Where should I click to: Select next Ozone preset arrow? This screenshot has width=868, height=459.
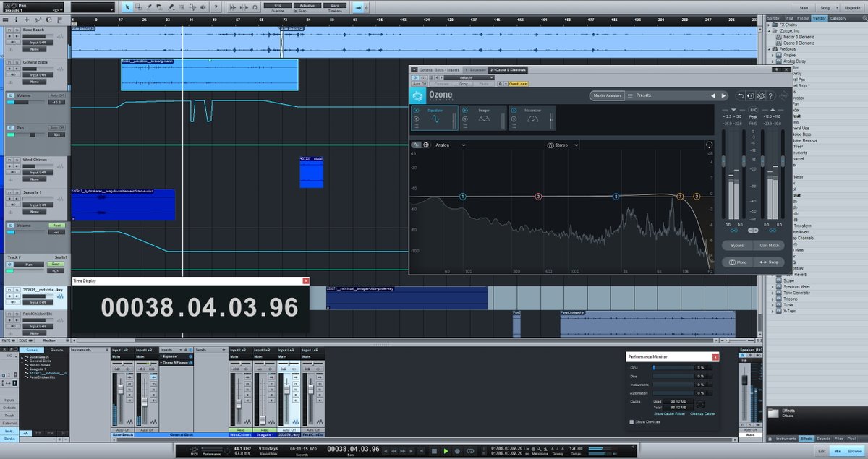click(723, 95)
